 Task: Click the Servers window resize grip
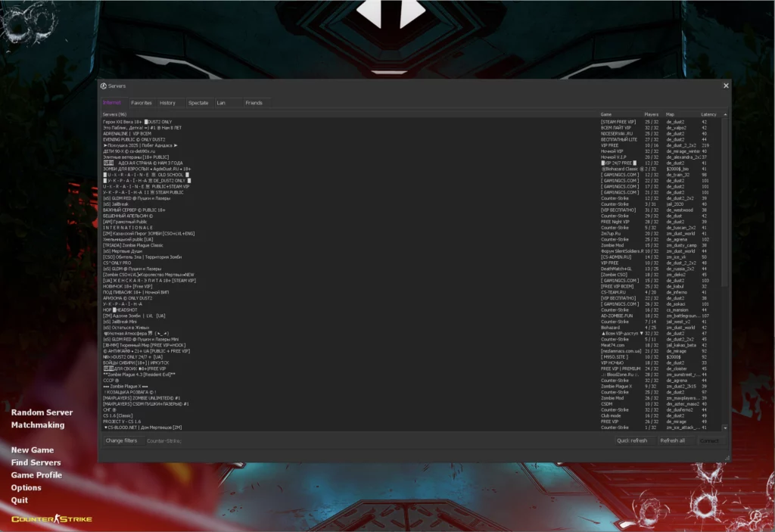pyautogui.click(x=727, y=459)
